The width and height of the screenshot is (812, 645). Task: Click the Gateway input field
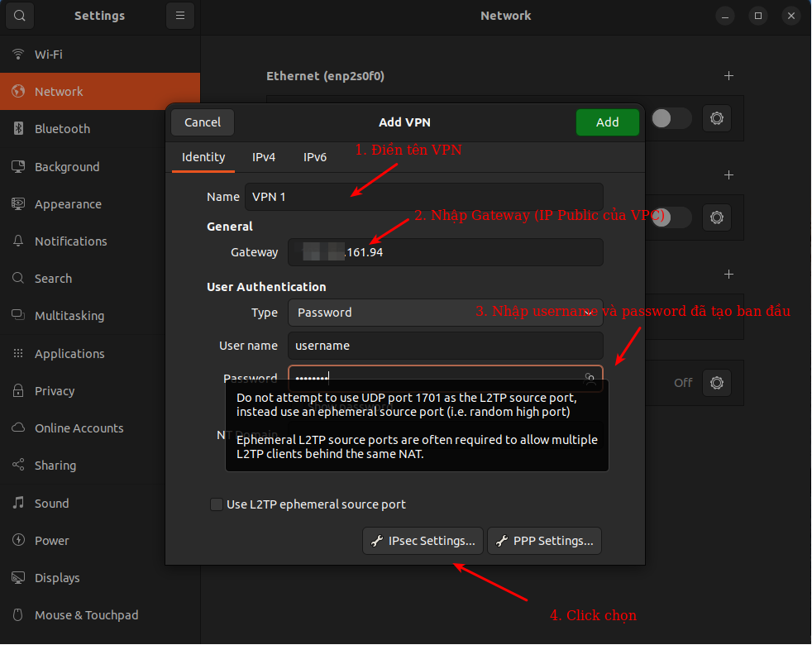pos(446,253)
